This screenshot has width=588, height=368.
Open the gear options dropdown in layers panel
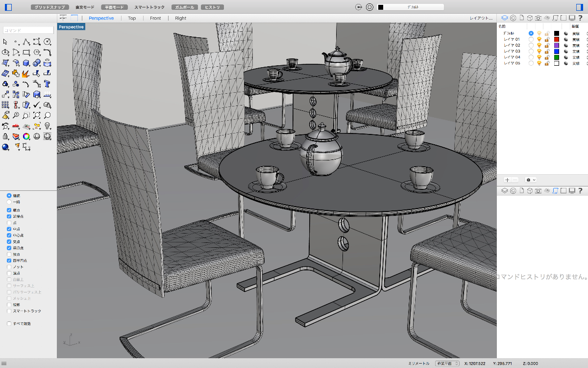(x=531, y=180)
